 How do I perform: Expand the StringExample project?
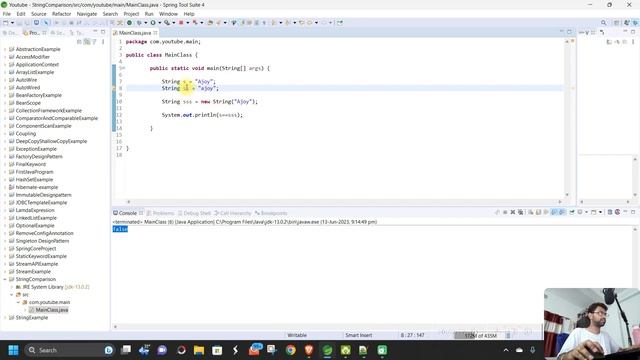[x=5, y=318]
